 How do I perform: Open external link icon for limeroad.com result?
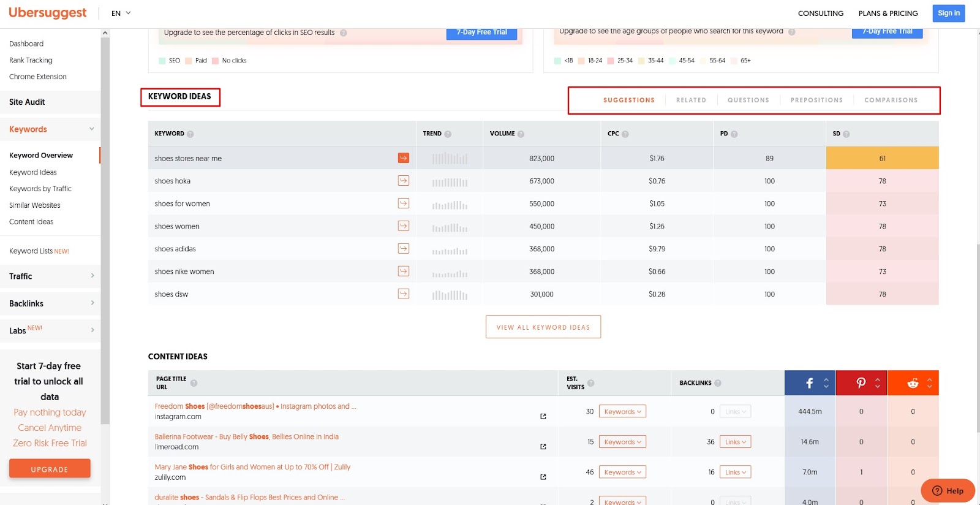click(x=543, y=447)
